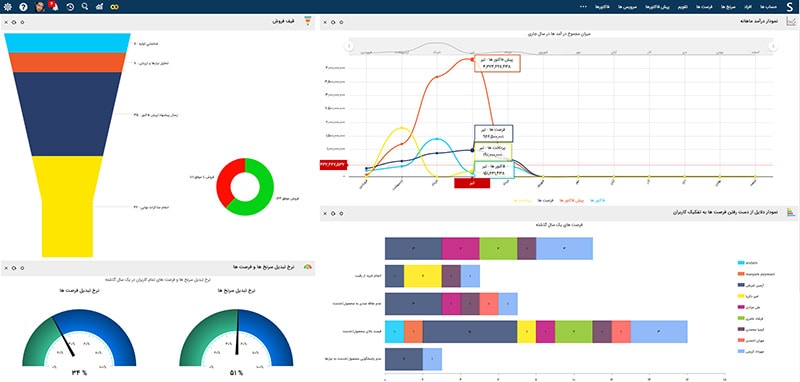This screenshot has width=800, height=382.
Task: Click small circle button of monthly income widget
Action: pos(341,22)
